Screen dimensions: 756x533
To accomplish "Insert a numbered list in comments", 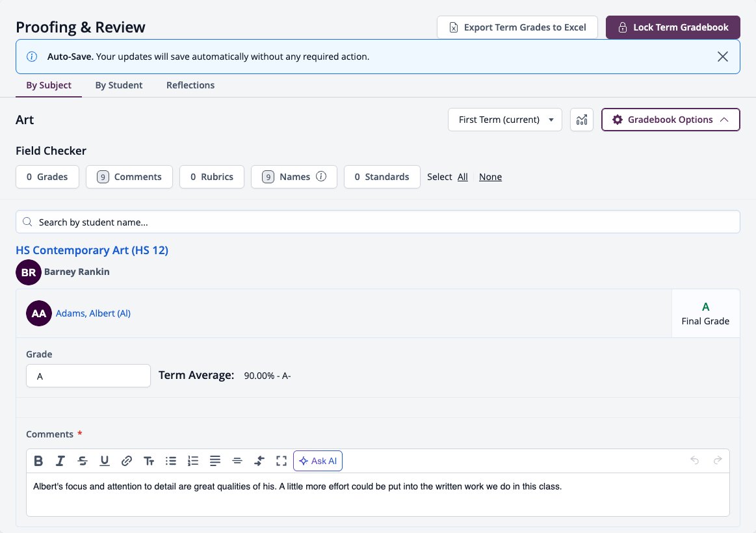I will click(x=193, y=461).
